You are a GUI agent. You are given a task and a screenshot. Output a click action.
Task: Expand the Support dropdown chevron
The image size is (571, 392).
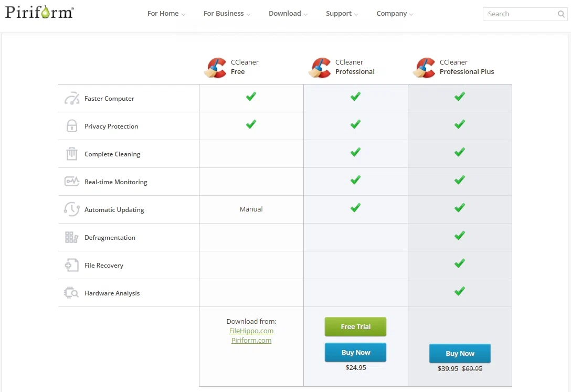pyautogui.click(x=356, y=15)
